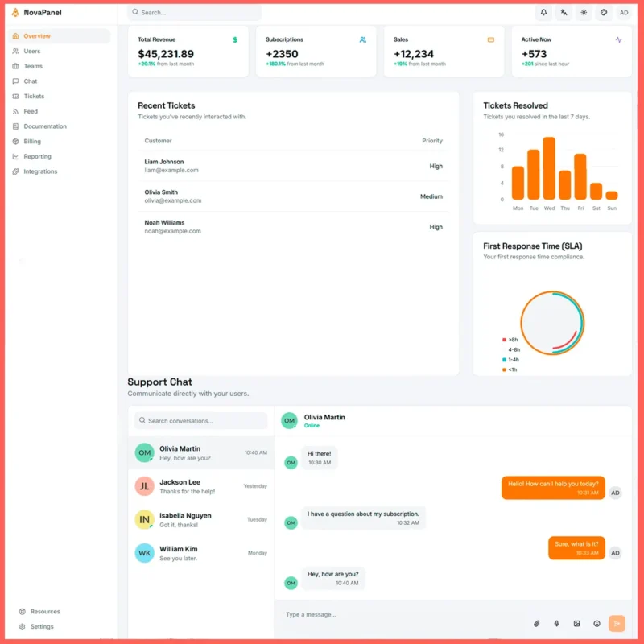Toggle light/dark mode sun icon
This screenshot has width=644, height=644.
point(584,13)
